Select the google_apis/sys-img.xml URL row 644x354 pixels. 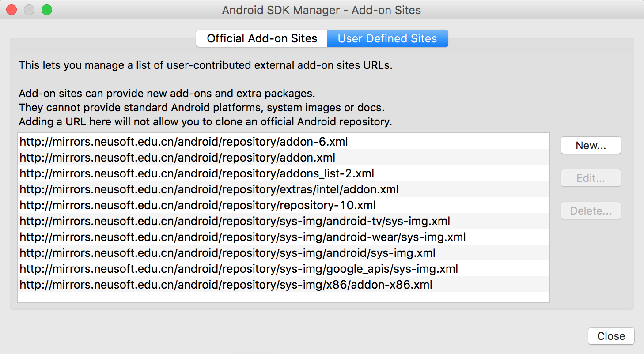click(x=284, y=269)
